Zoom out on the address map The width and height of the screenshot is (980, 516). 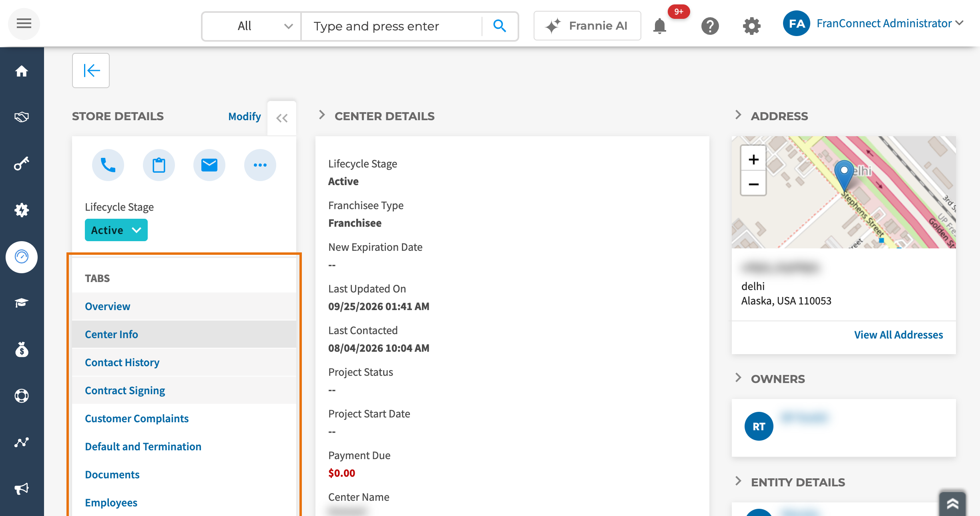coord(753,184)
